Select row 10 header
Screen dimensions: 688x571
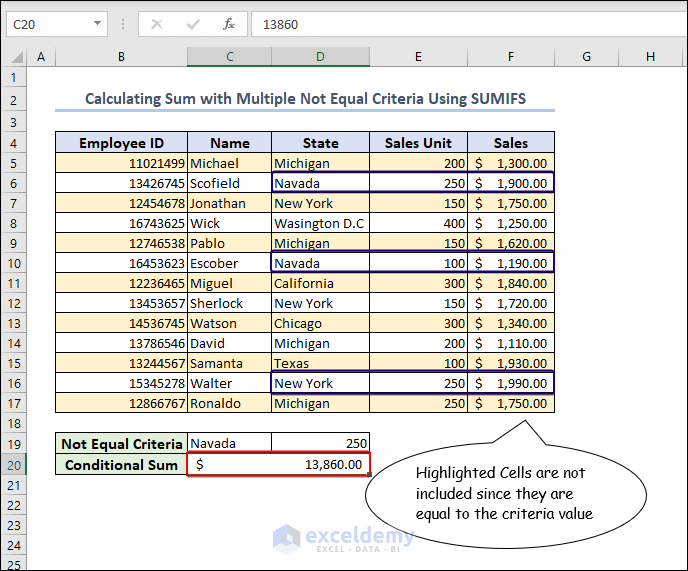click(x=14, y=263)
